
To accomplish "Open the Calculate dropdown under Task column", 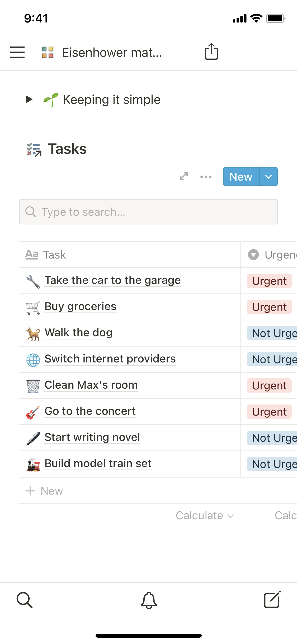I will pyautogui.click(x=205, y=516).
